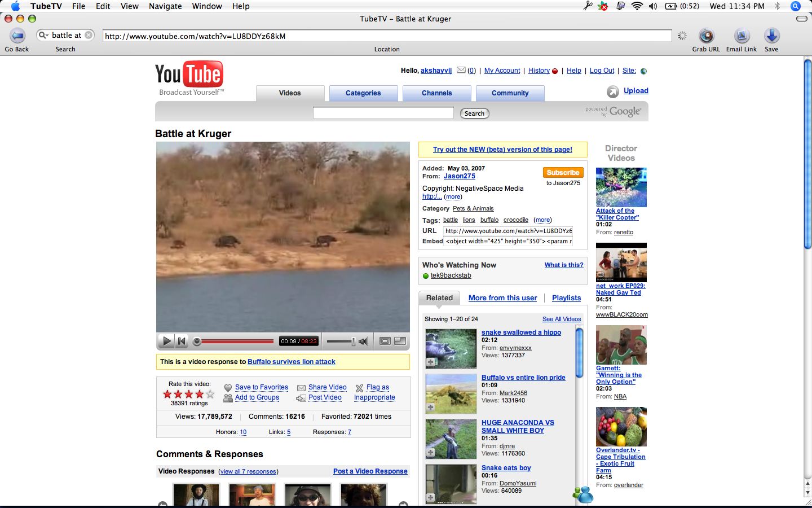The width and height of the screenshot is (812, 508).
Task: Click Share Video link
Action: click(x=328, y=387)
